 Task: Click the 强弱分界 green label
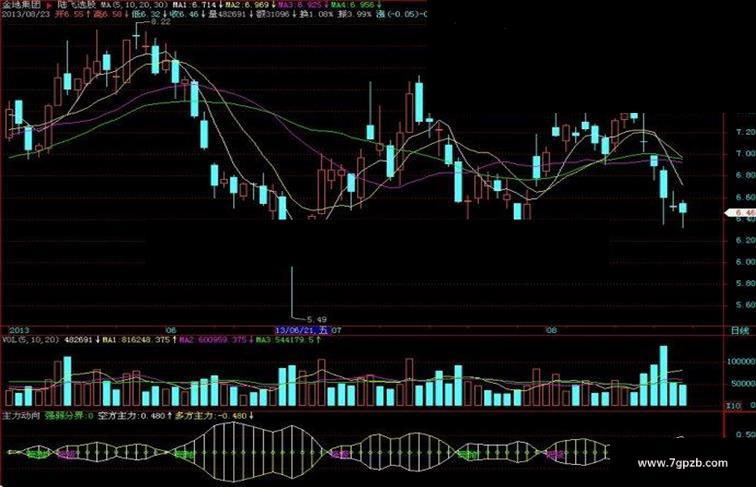69,415
